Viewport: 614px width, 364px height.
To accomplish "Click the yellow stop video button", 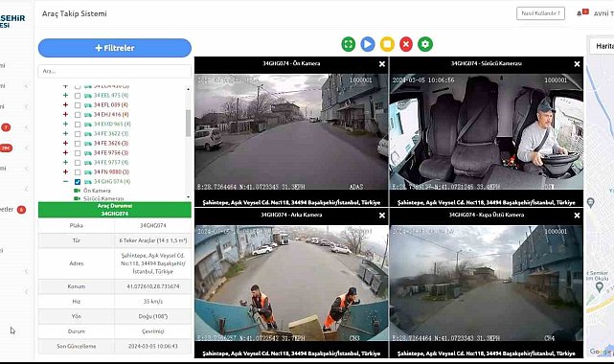I will tap(387, 44).
